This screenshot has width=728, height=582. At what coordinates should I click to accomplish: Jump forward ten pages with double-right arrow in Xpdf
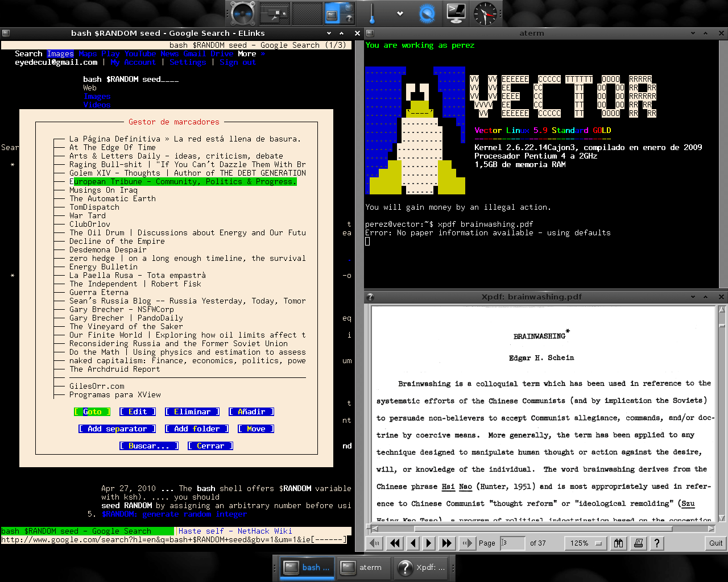(447, 543)
